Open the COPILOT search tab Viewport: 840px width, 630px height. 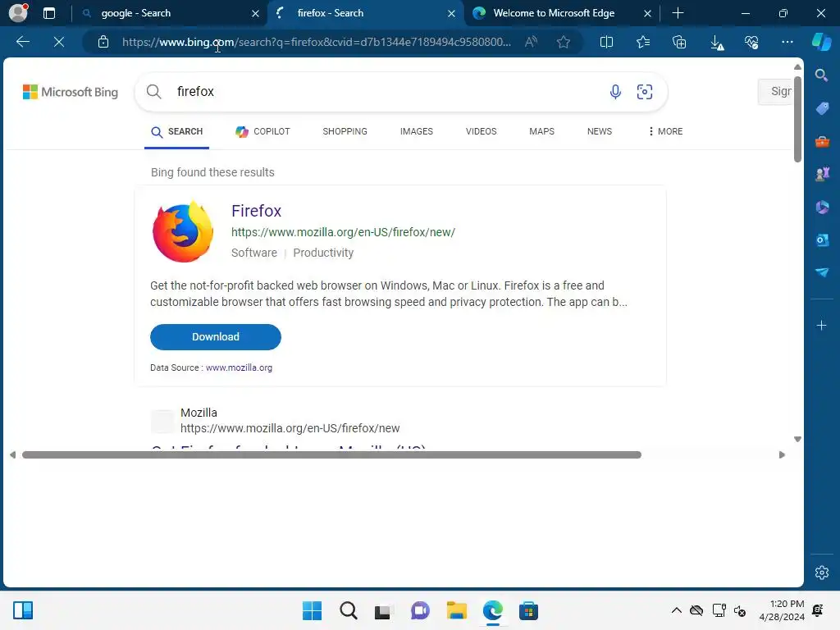click(x=262, y=131)
